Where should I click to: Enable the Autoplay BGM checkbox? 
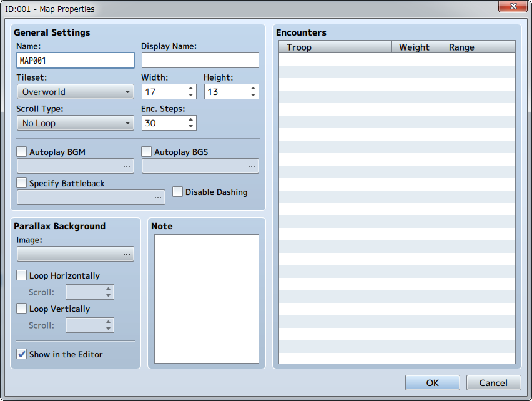click(x=22, y=152)
